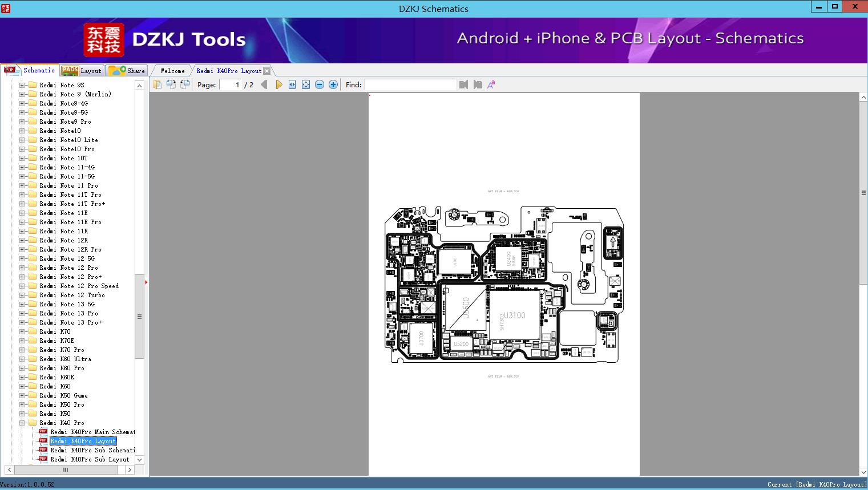Switch to the Share tab
This screenshot has width=868, height=490.
(x=127, y=71)
